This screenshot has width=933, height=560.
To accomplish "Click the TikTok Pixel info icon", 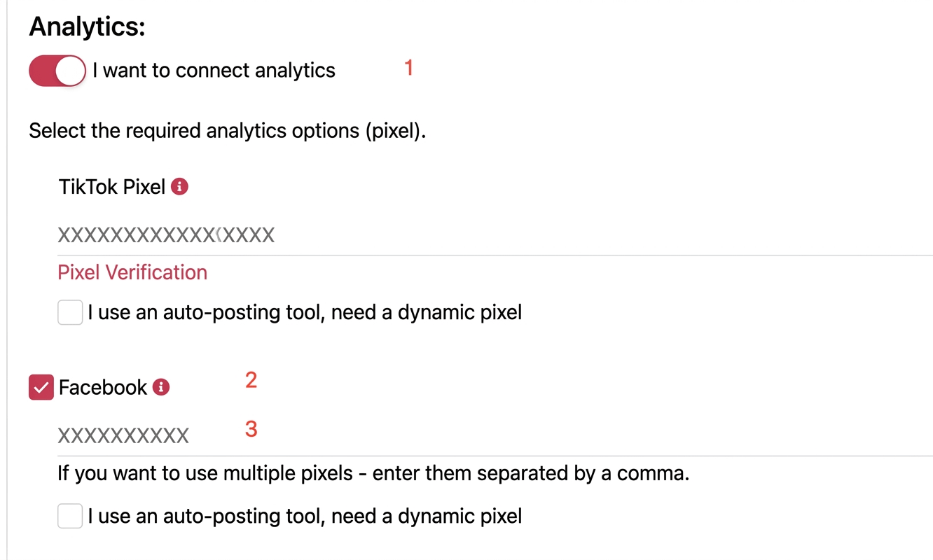I will point(180,187).
